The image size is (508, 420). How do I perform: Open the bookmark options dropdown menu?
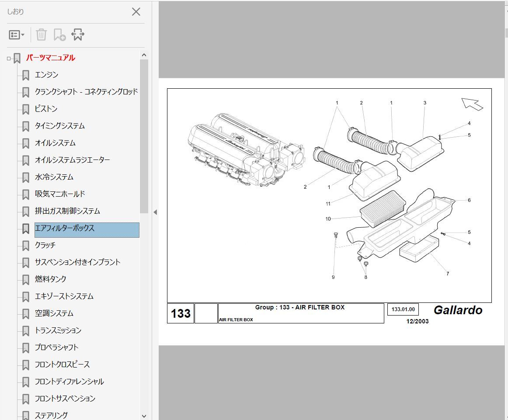(17, 35)
